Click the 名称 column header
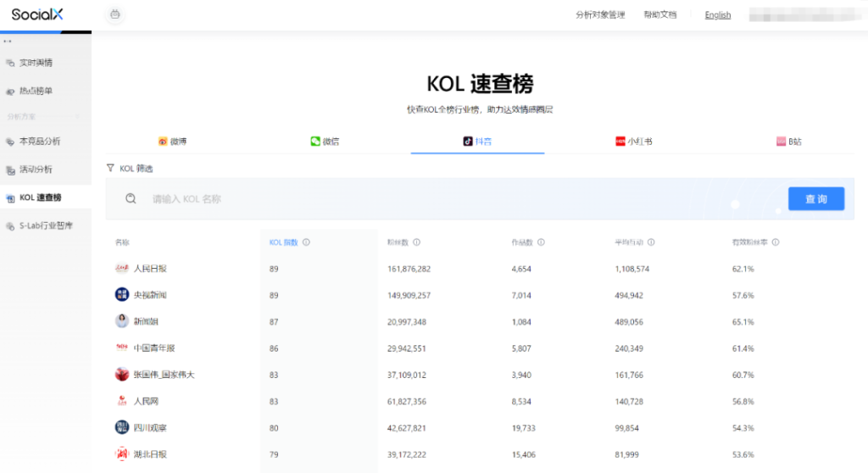The width and height of the screenshot is (868, 473). [122, 242]
